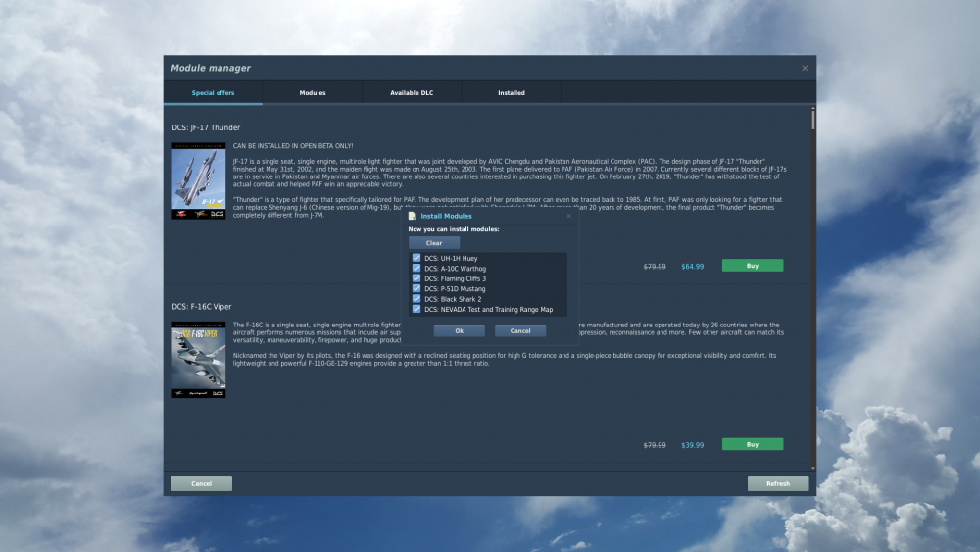The height and width of the screenshot is (552, 980).
Task: Uncheck DCS: P-51D Mustang module
Action: coord(416,289)
